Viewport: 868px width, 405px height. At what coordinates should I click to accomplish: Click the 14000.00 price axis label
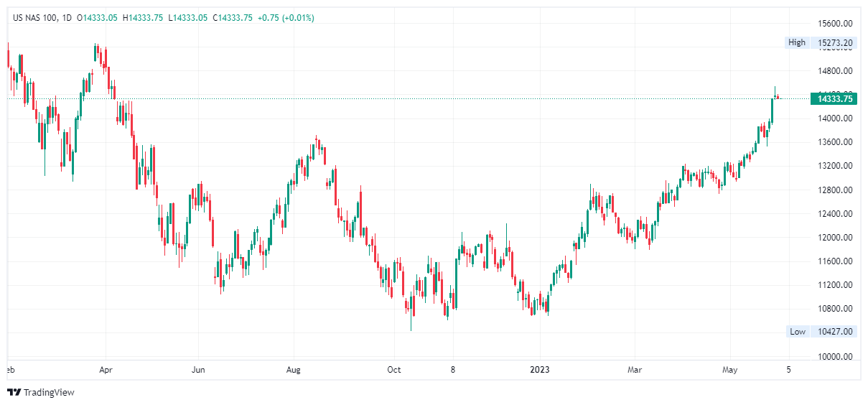coord(835,118)
